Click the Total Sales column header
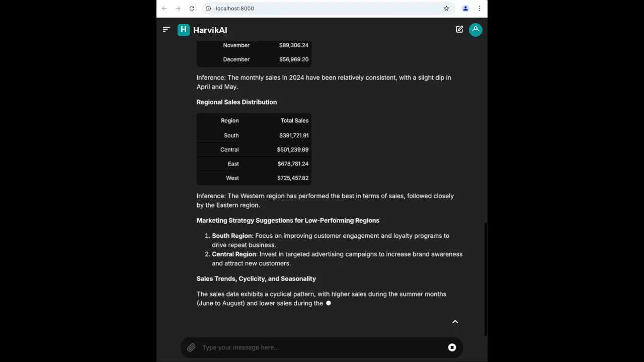 [x=294, y=121]
